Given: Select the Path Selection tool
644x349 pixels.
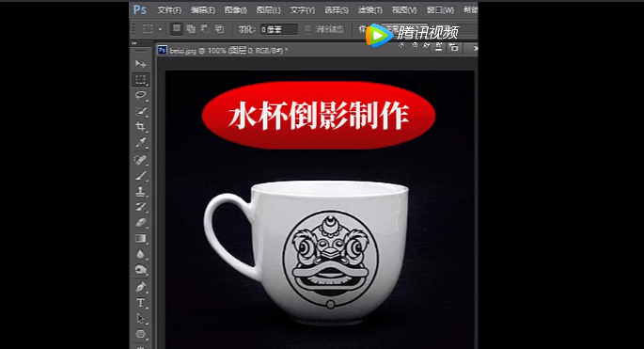Looking at the screenshot, I should click(x=140, y=319).
